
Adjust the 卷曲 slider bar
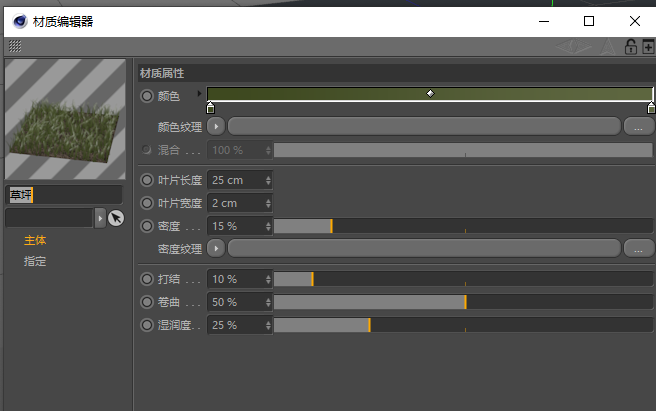[x=463, y=302]
